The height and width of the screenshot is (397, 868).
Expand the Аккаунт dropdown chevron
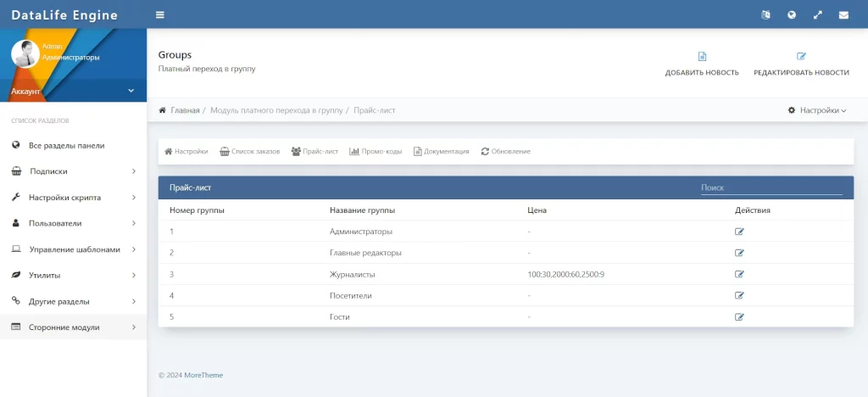(131, 91)
